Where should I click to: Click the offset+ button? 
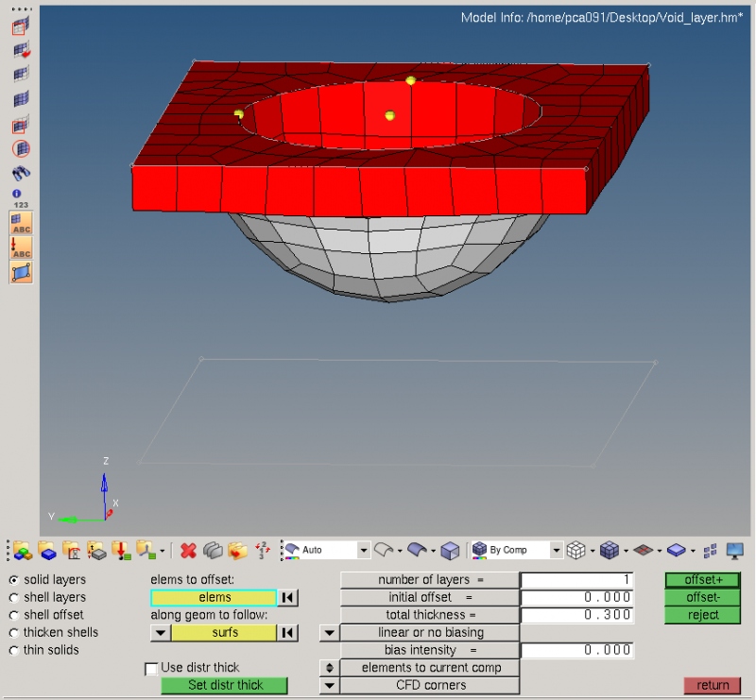pos(702,580)
